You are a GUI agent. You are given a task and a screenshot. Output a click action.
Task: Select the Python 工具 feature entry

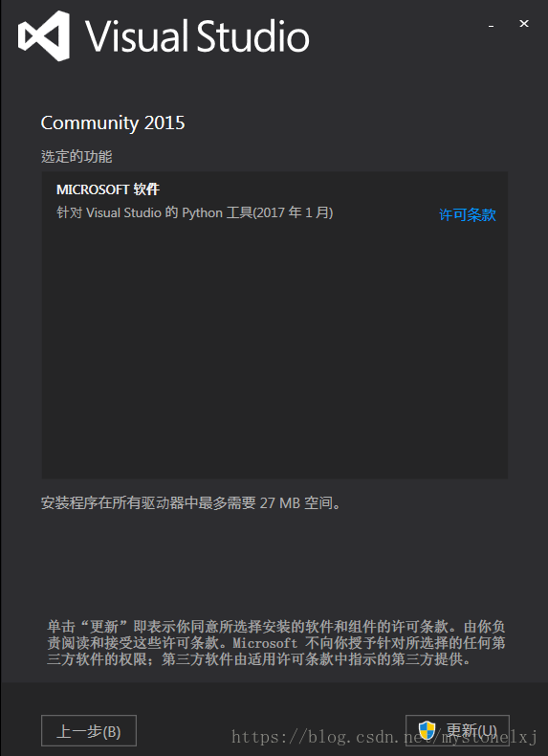[x=195, y=212]
